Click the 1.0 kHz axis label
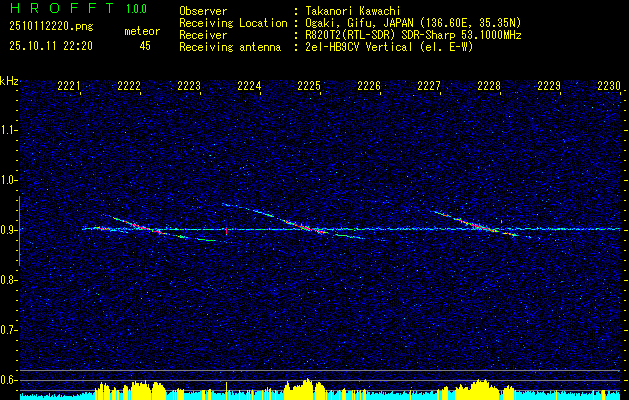629x400 pixels. coord(7,180)
